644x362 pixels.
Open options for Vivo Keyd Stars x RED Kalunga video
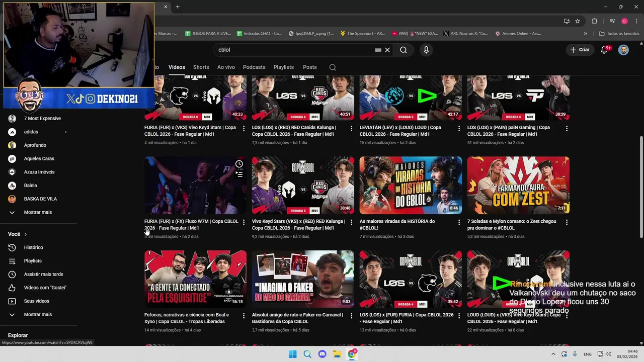(351, 222)
